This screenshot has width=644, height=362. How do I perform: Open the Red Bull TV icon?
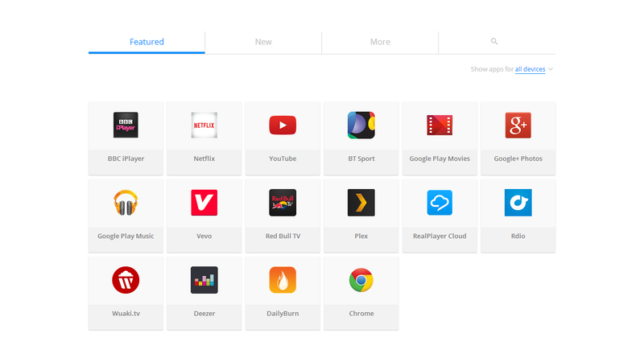(283, 203)
